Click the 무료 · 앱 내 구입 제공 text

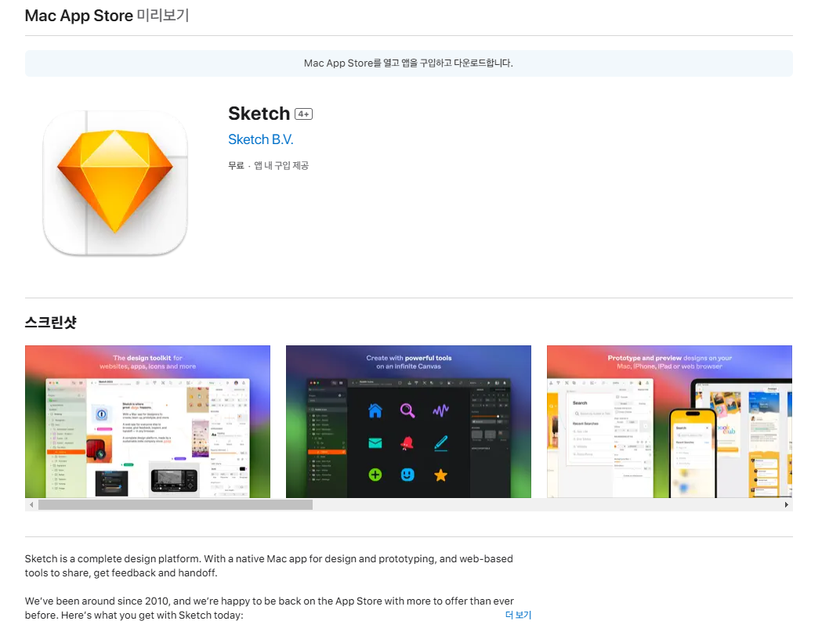pos(269,166)
